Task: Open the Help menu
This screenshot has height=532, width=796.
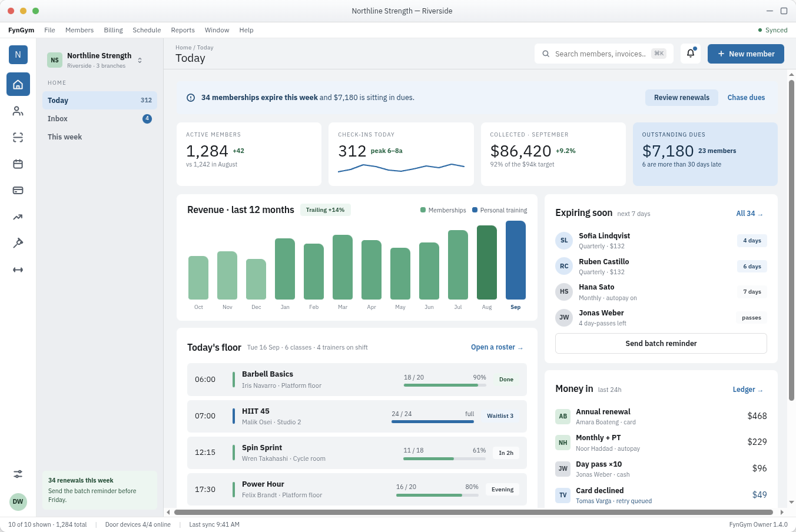Action: click(246, 30)
